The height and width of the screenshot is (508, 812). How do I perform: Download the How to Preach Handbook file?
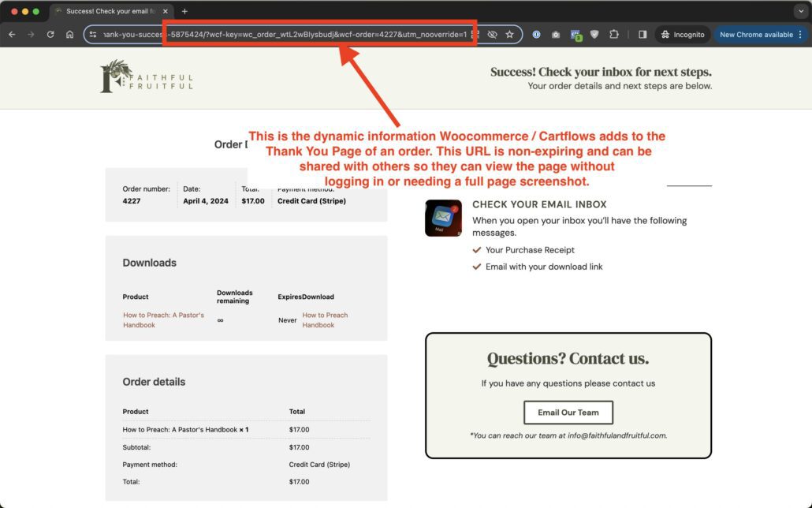pyautogui.click(x=325, y=320)
